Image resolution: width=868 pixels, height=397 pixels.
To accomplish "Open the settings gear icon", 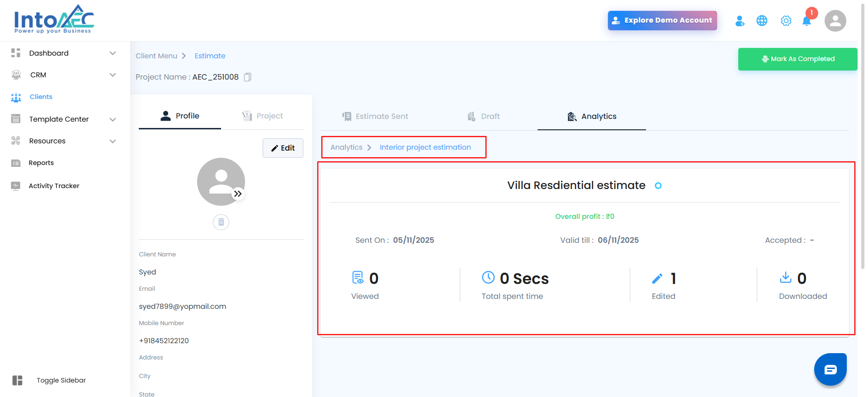I will click(786, 21).
